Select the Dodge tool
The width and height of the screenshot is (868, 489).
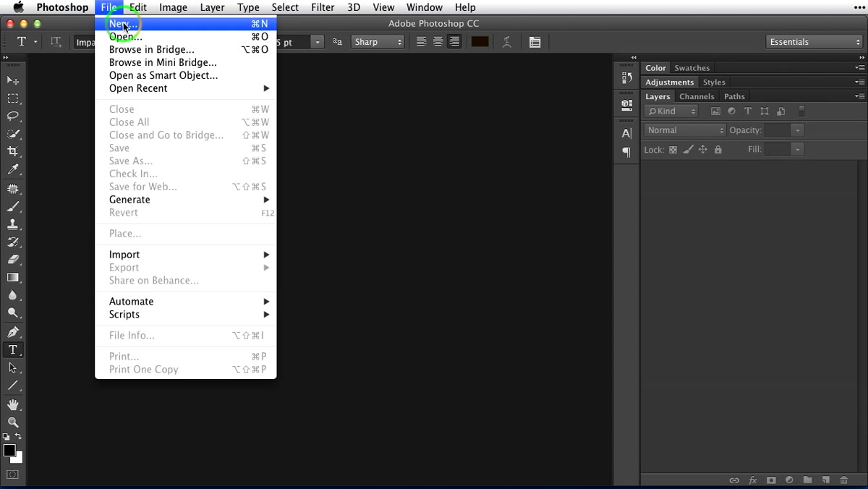pyautogui.click(x=13, y=314)
